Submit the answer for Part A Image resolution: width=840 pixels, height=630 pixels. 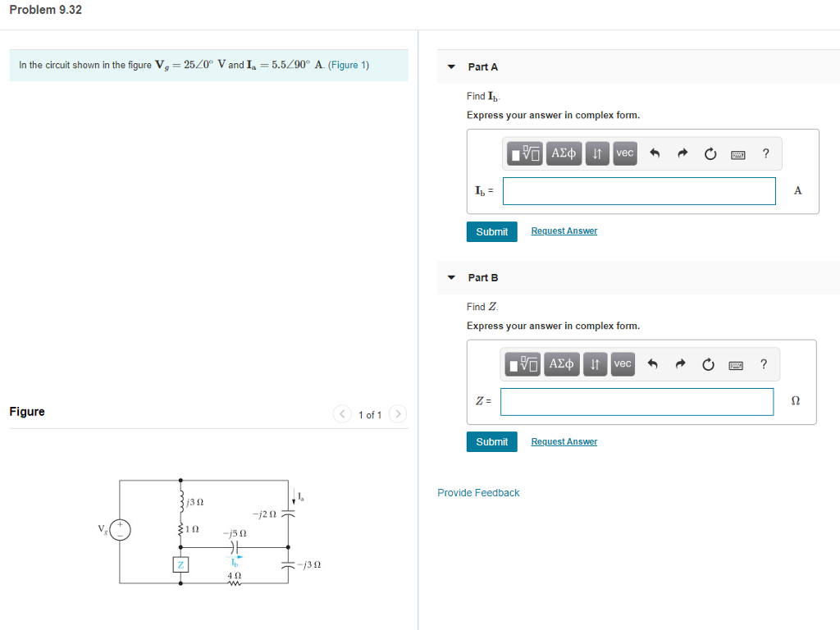491,231
